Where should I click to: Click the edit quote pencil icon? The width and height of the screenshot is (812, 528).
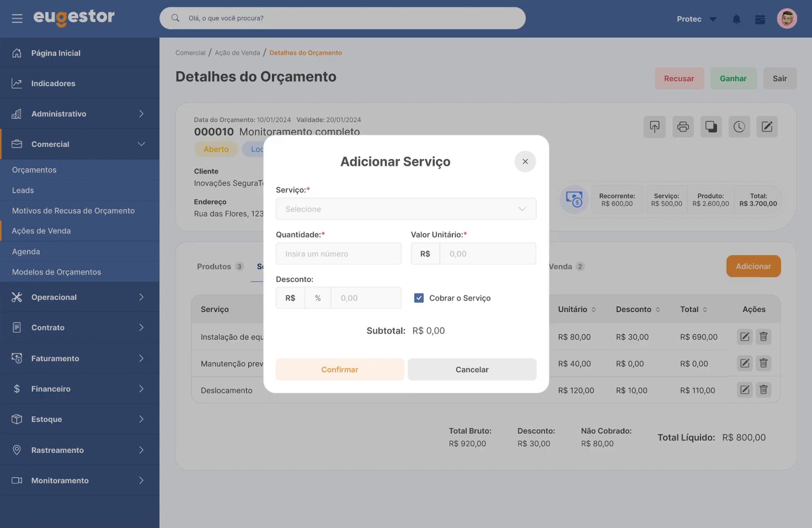point(767,127)
